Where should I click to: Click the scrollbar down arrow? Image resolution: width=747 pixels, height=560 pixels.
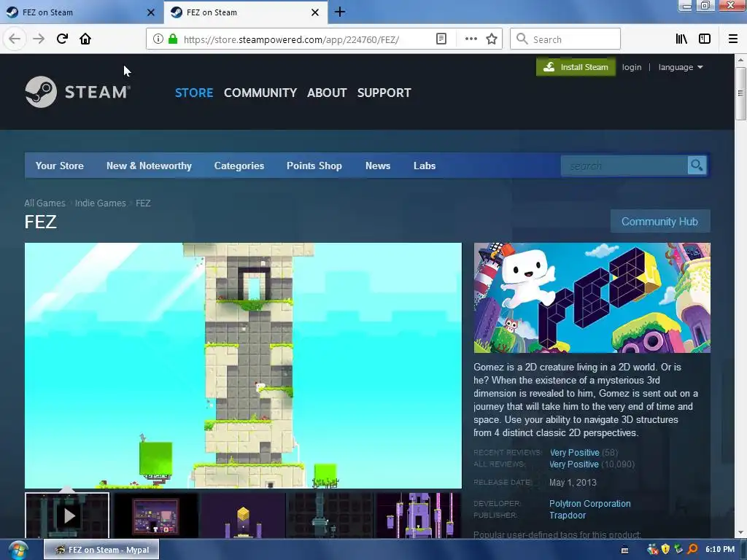(740, 533)
